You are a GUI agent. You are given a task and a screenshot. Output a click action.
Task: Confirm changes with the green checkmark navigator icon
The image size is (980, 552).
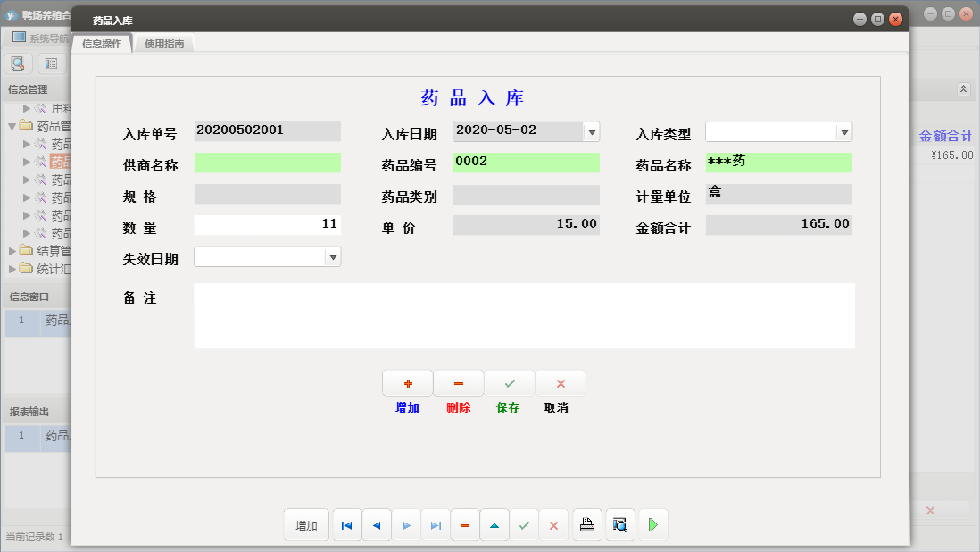pyautogui.click(x=524, y=525)
